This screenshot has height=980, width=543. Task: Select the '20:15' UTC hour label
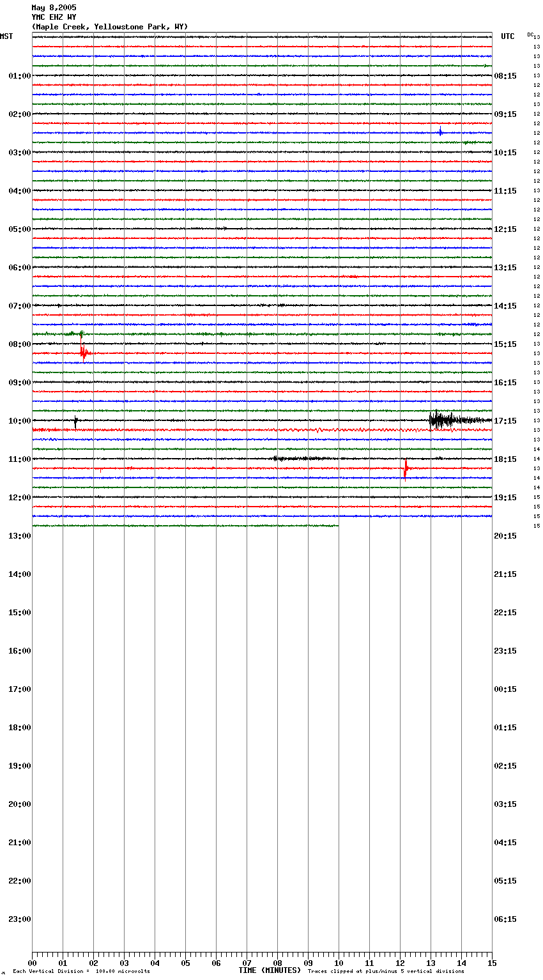pos(505,536)
